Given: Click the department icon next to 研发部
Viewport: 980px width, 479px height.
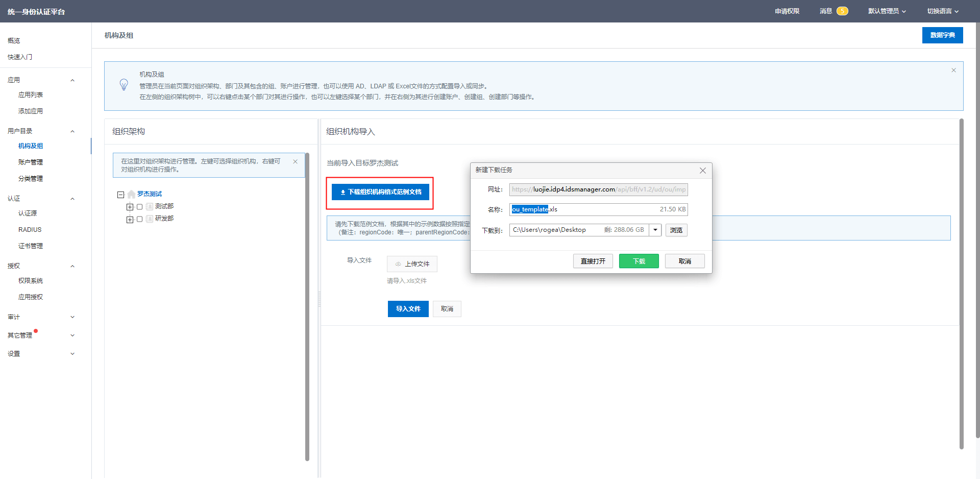Looking at the screenshot, I should (x=149, y=219).
